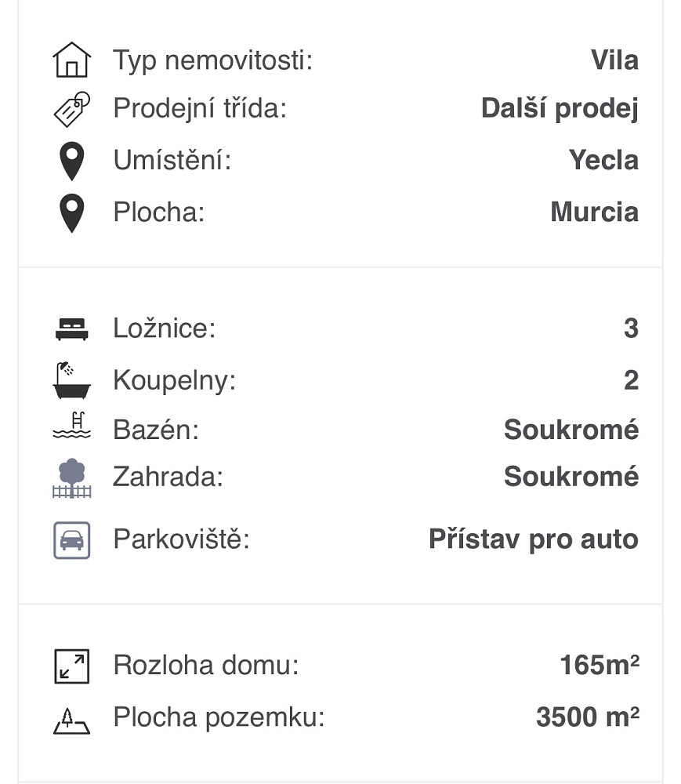Select the Vila property type value
Screen dimensions: 681x784
(x=614, y=60)
